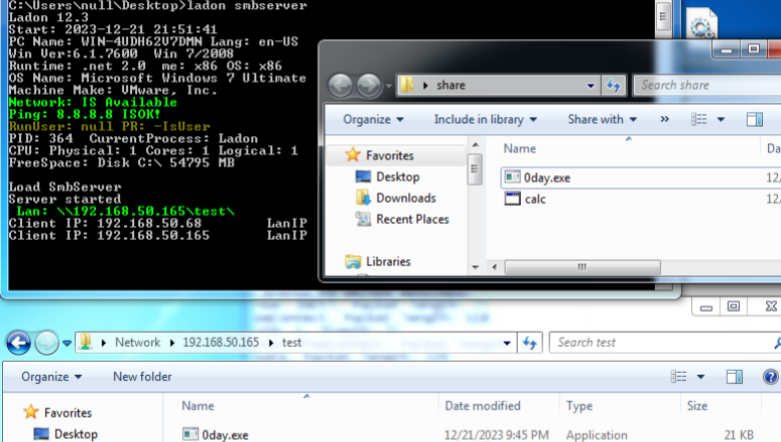The image size is (781, 442).
Task: Click navigation pane scroll down arrow
Action: [475, 267]
